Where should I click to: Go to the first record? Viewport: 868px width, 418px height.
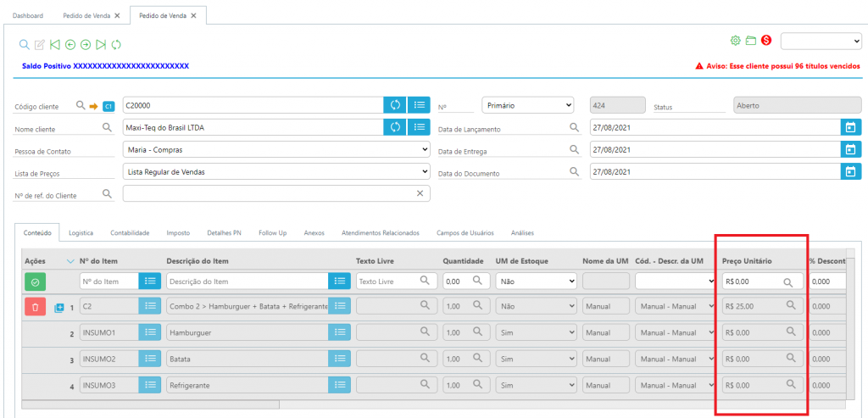(x=55, y=44)
